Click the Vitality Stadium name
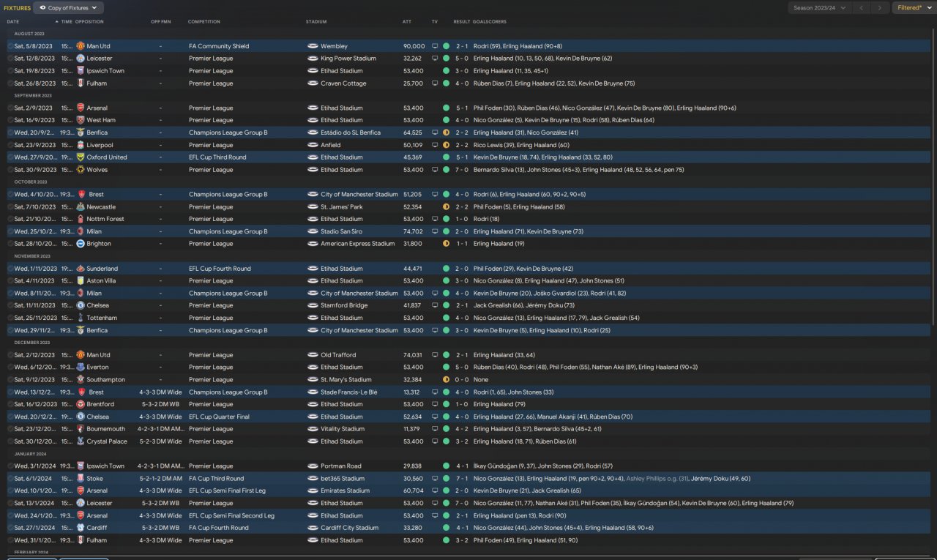The image size is (937, 560). click(342, 429)
